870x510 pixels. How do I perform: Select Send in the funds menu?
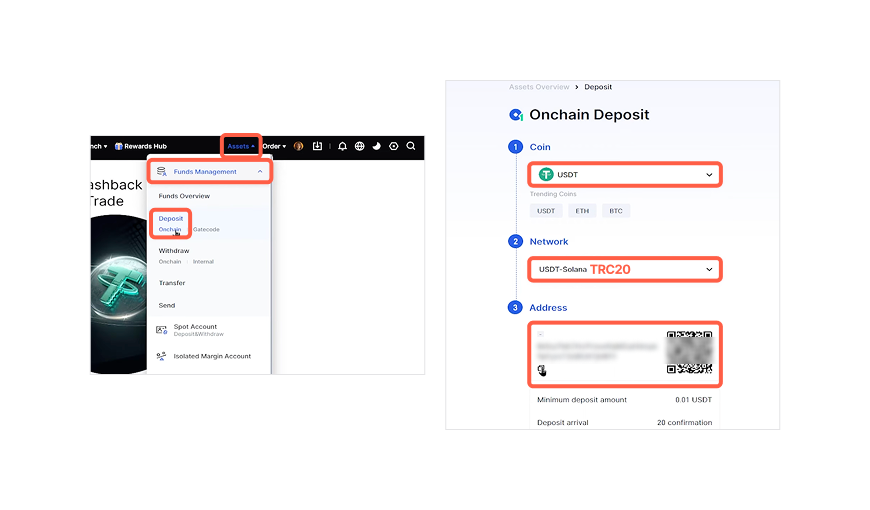click(x=166, y=305)
